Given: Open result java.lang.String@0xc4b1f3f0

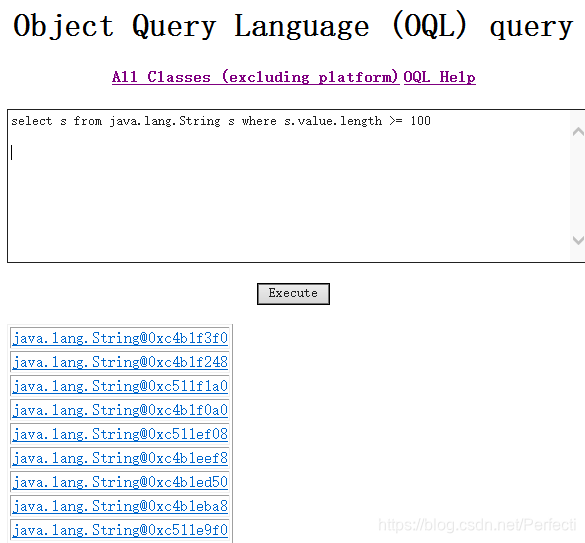Looking at the screenshot, I should point(120,338).
